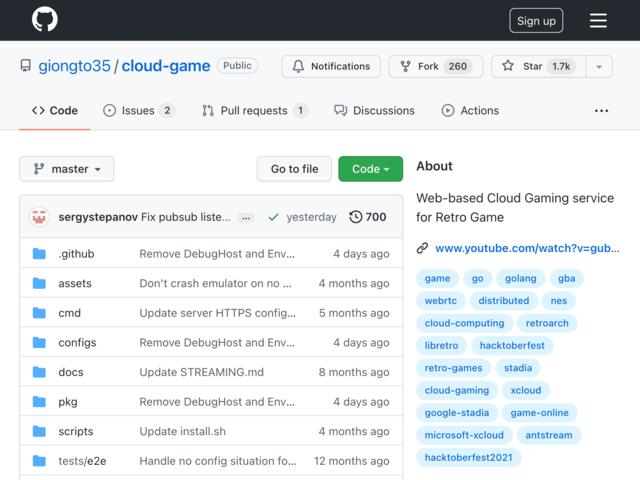Click the link chain icon in About

422,248
